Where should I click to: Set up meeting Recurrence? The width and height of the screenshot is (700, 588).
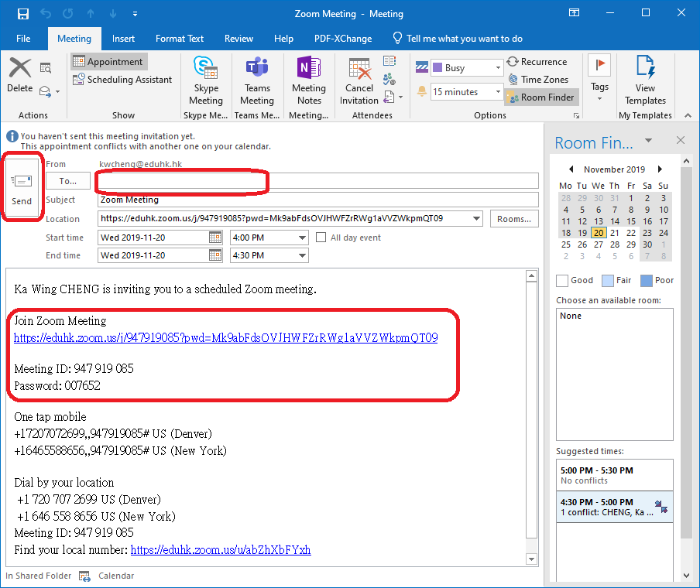[x=537, y=62]
